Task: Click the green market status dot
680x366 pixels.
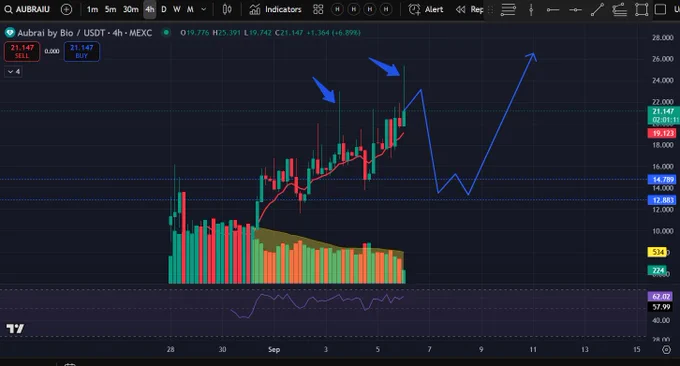Action: point(166,33)
